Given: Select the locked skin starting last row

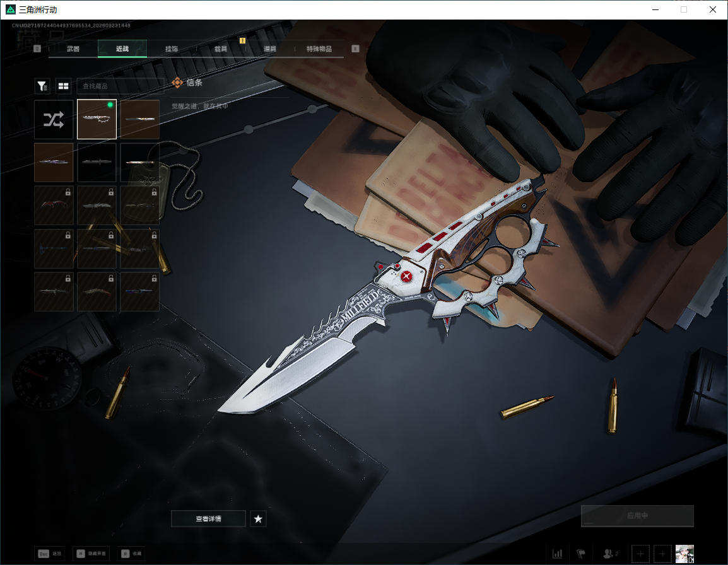Looking at the screenshot, I should pos(54,291).
